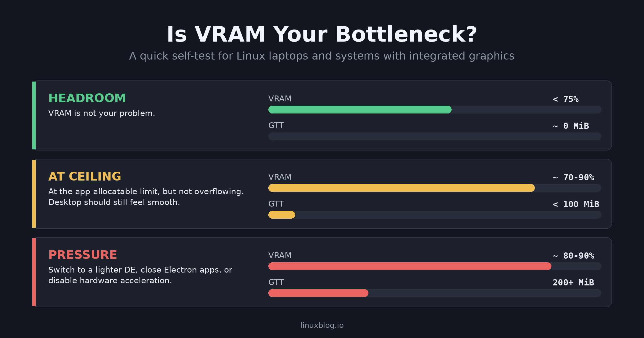Select the red PRESSURE heading
Viewport: 644px width, 338px height.
pyautogui.click(x=83, y=255)
